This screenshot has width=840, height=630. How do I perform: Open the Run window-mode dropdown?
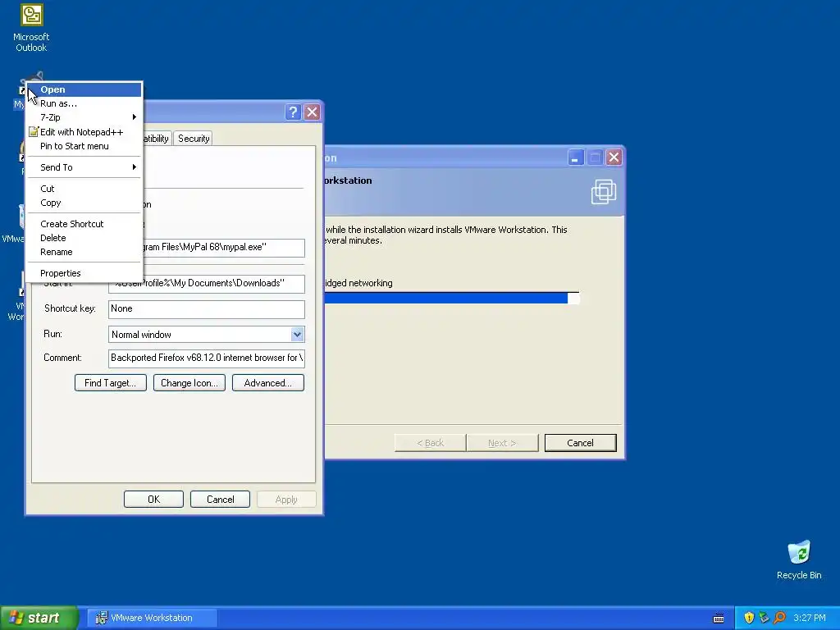pyautogui.click(x=297, y=335)
